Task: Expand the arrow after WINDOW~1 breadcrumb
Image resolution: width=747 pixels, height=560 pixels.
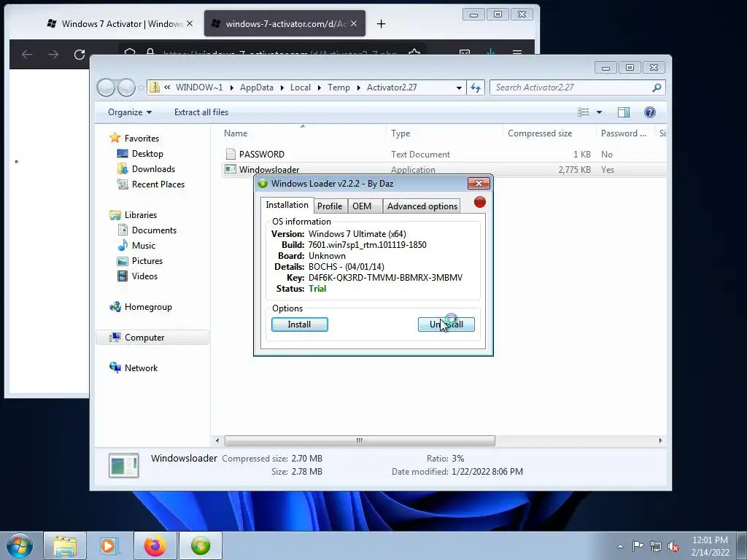Action: tap(231, 87)
